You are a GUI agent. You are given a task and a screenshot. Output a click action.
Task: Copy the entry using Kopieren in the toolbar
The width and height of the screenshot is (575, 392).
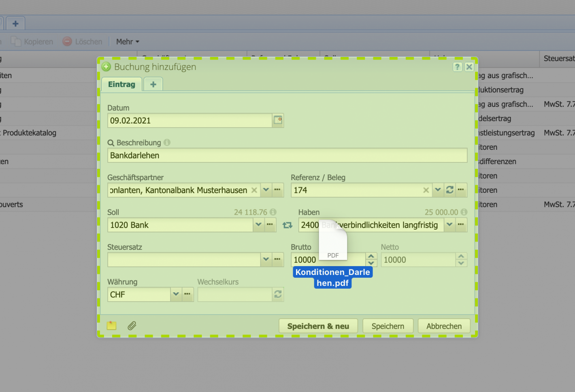coord(32,42)
